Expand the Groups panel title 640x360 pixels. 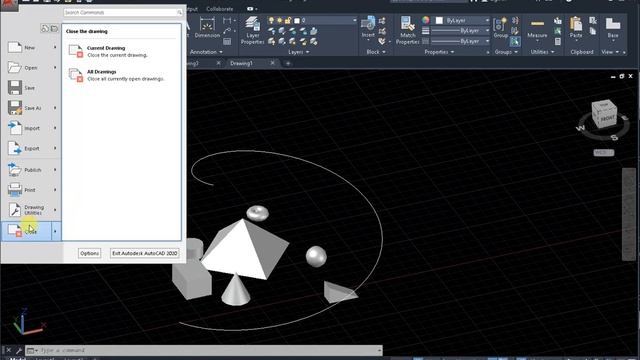(506, 52)
